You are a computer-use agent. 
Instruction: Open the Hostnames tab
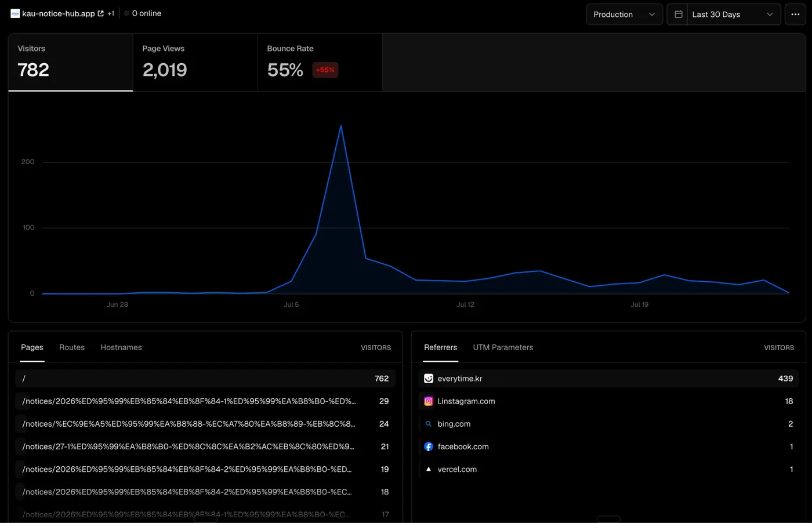click(x=121, y=347)
